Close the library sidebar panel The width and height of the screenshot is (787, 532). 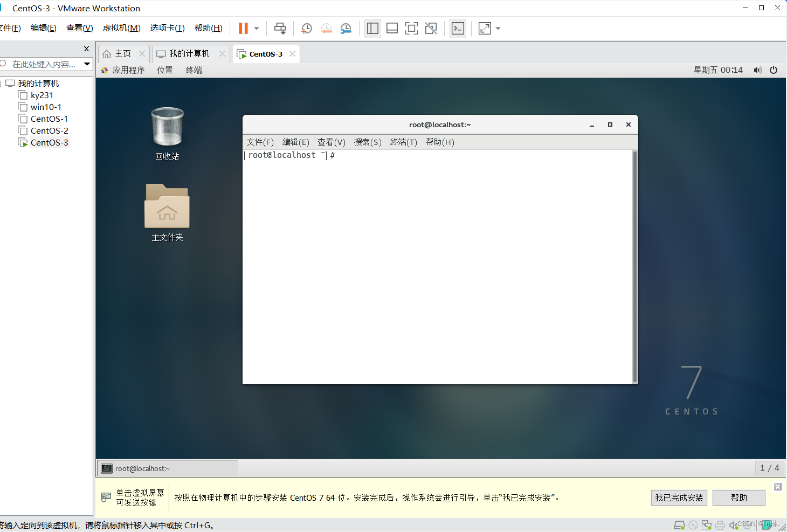[x=86, y=49]
